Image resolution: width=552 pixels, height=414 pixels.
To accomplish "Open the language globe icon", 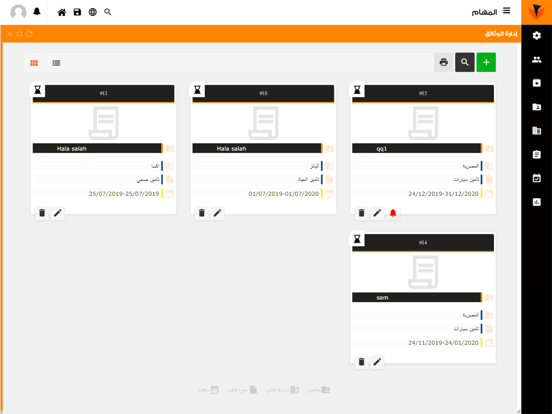I will (93, 12).
